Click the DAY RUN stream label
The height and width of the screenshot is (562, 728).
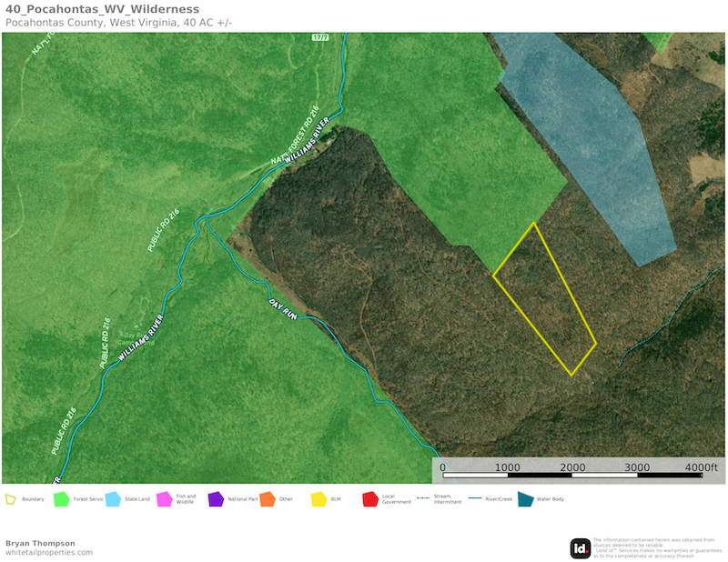pos(283,308)
